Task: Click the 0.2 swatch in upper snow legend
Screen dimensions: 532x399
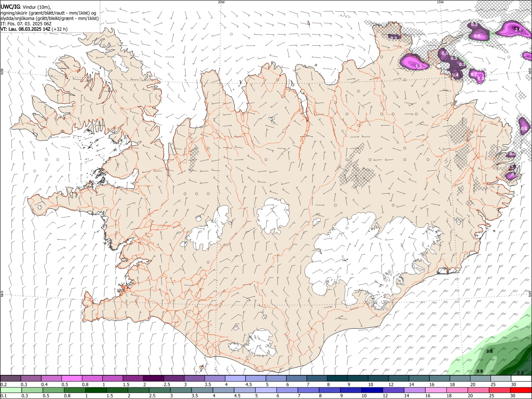Action: tap(10, 378)
